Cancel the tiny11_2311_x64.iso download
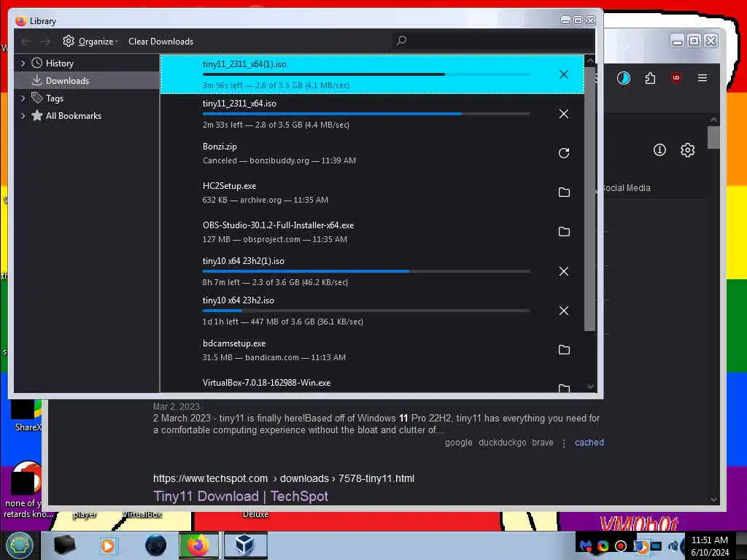747x560 pixels. pyautogui.click(x=564, y=114)
